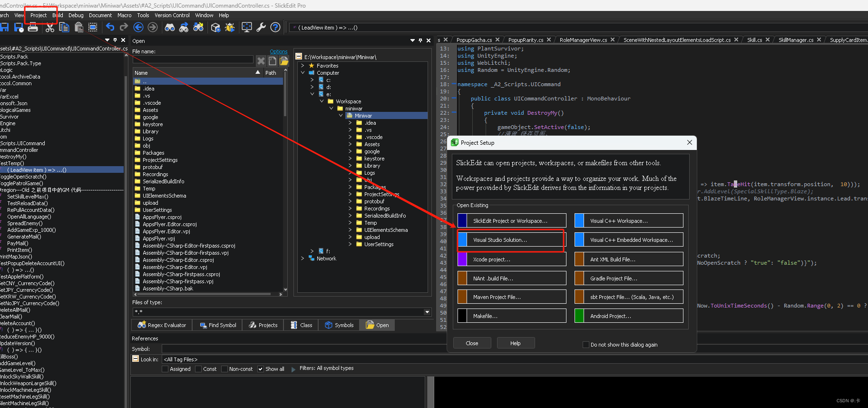Open the Files of type dropdown
The width and height of the screenshot is (868, 408).
427,312
